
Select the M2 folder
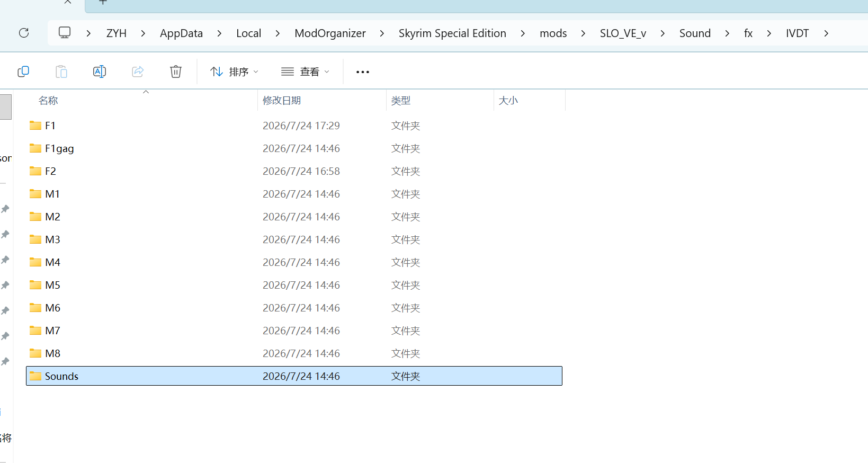coord(294,217)
